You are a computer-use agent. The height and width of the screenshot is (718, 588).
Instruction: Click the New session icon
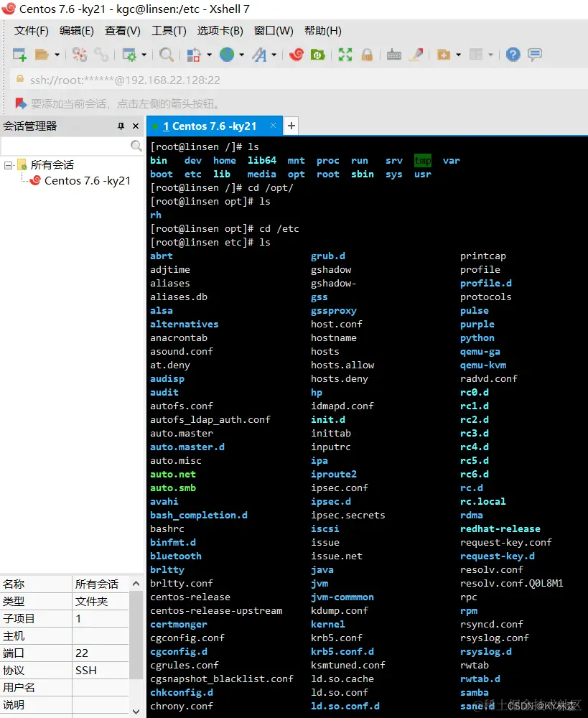coord(19,55)
